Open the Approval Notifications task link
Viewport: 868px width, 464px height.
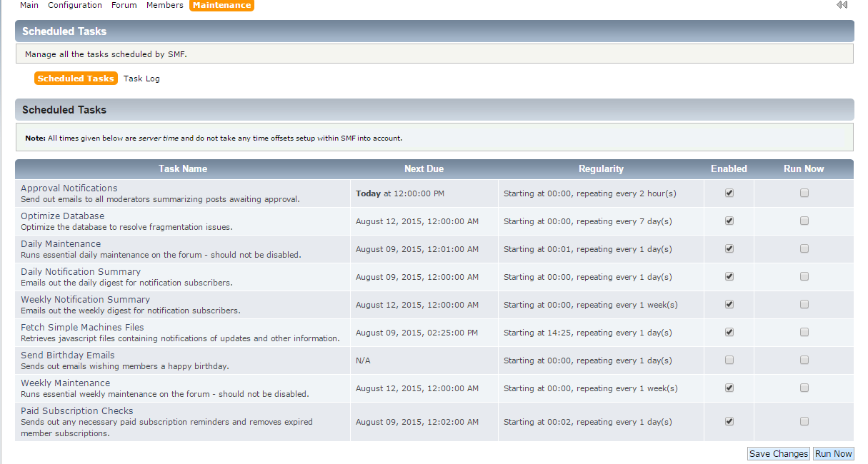point(69,188)
